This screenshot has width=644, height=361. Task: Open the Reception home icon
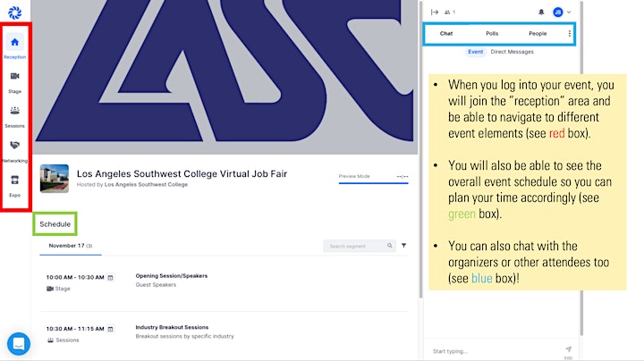point(15,42)
